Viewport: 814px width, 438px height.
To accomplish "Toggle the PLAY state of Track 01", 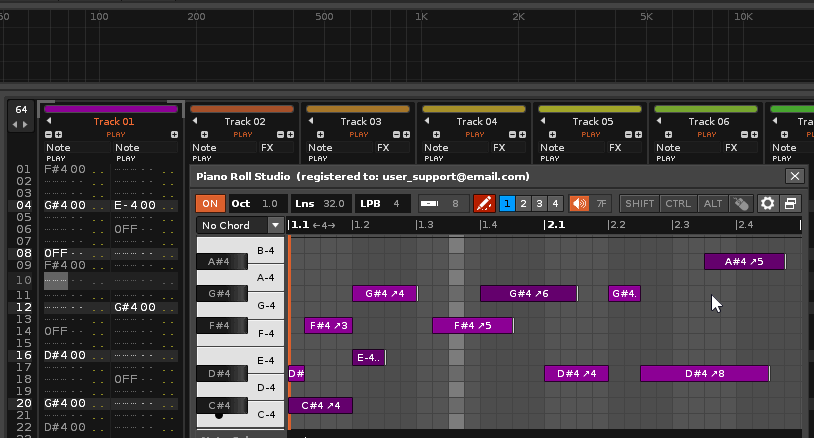I will point(116,134).
